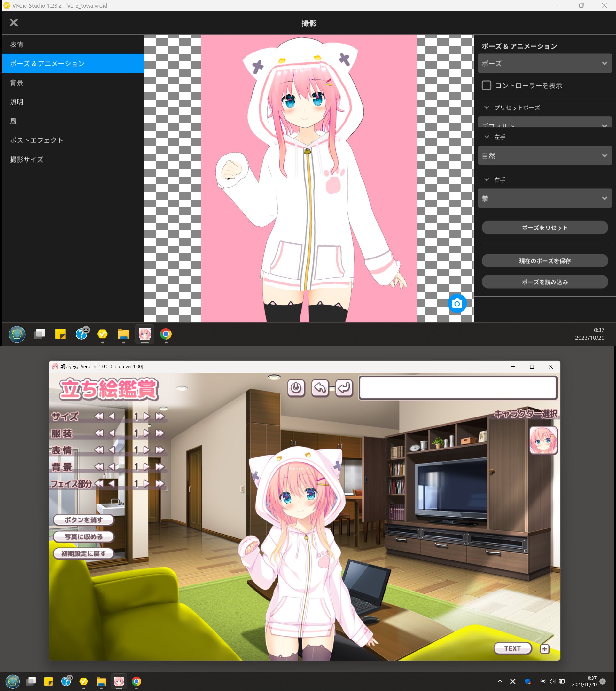Jump 服装 forward with double-right arrow
616x691 pixels.
coord(160,433)
